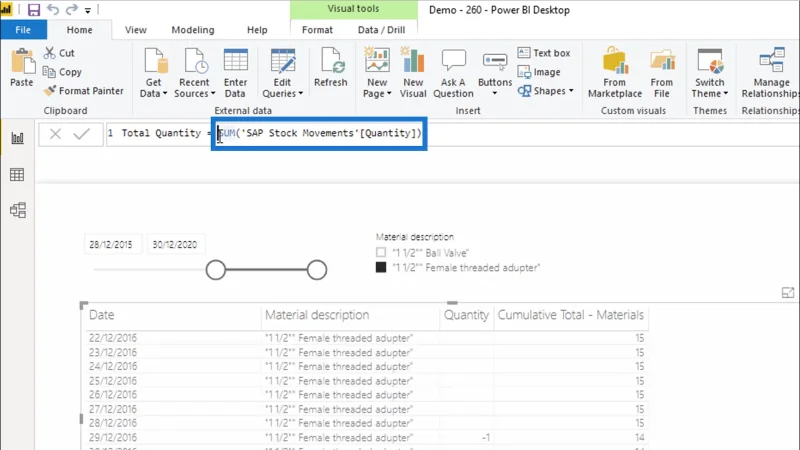Sort by the Quantity column header

466,315
